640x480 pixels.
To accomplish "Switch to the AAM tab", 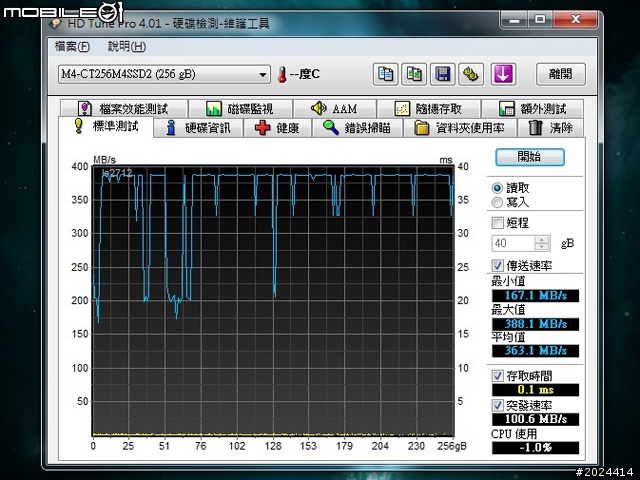I will [x=334, y=109].
